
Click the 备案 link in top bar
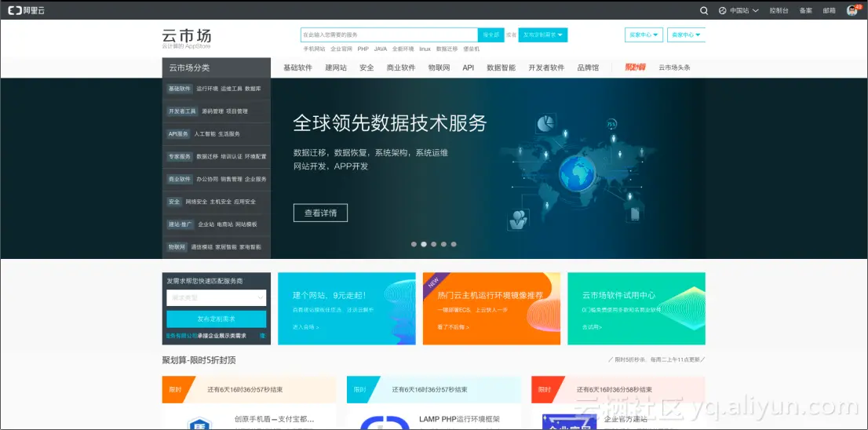(x=805, y=10)
